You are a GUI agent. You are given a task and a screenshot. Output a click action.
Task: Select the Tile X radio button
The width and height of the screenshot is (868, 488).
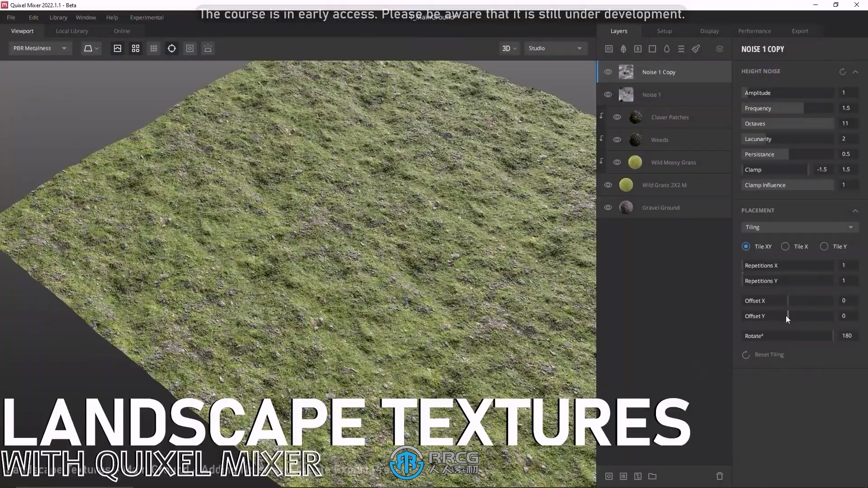(785, 246)
